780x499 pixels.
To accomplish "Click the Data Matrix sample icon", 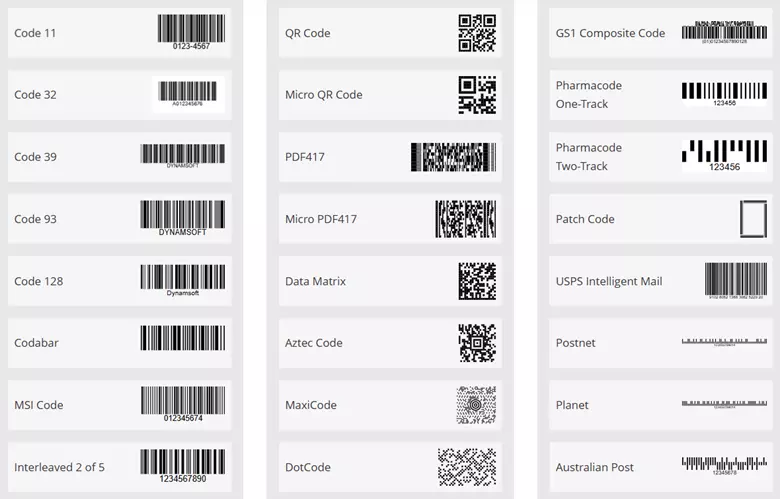I will pos(477,281).
